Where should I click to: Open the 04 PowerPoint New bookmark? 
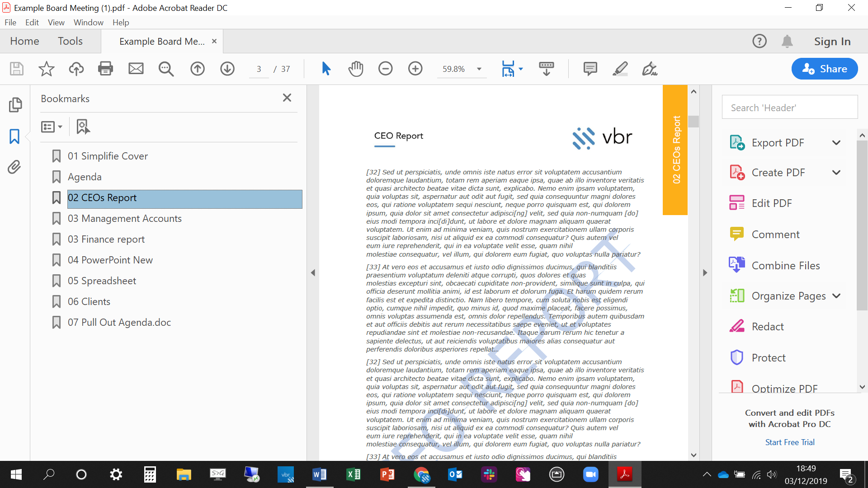[110, 260]
